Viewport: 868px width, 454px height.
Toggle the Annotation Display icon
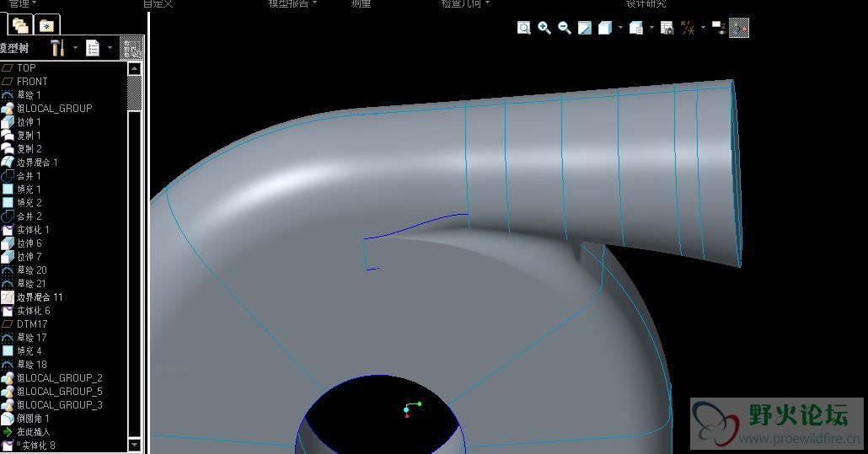[x=719, y=28]
